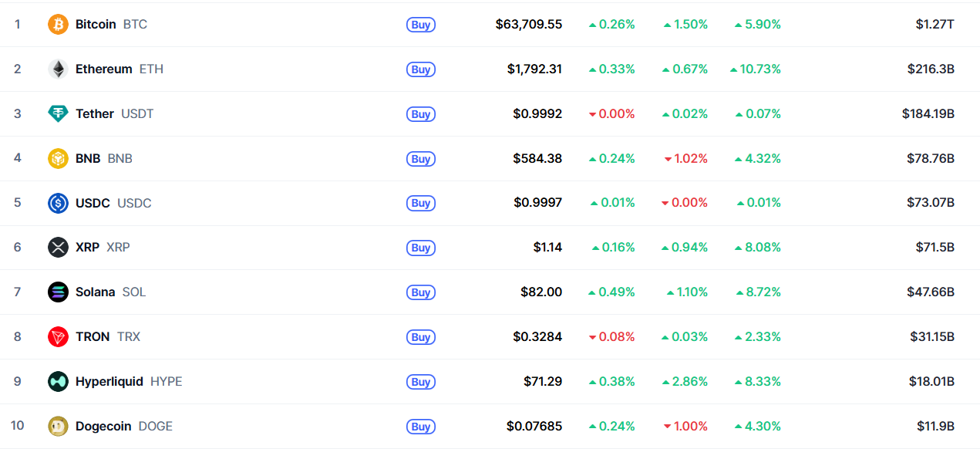Click the XRP black logo
This screenshot has width=980, height=449.
[x=58, y=248]
